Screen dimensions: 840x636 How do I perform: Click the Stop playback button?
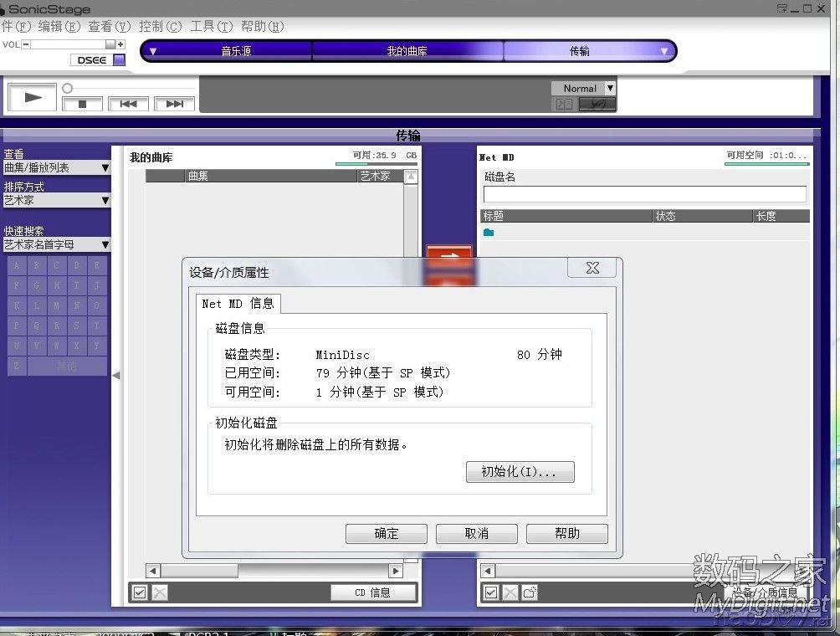pos(82,104)
